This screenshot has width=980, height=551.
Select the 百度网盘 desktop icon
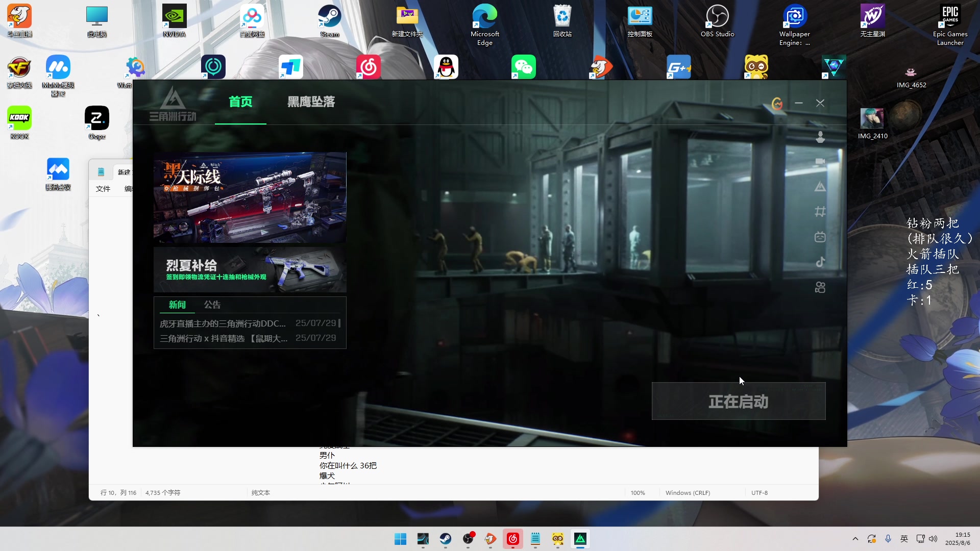click(252, 21)
